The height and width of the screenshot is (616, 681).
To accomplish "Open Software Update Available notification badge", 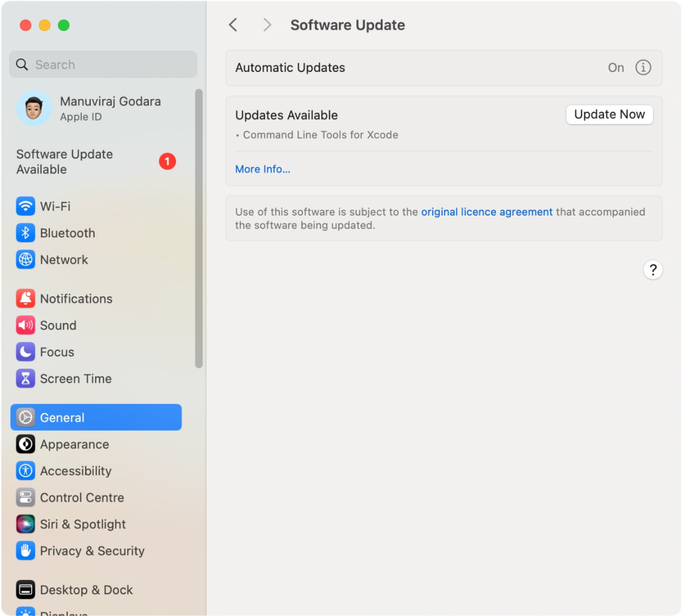I will point(167,161).
